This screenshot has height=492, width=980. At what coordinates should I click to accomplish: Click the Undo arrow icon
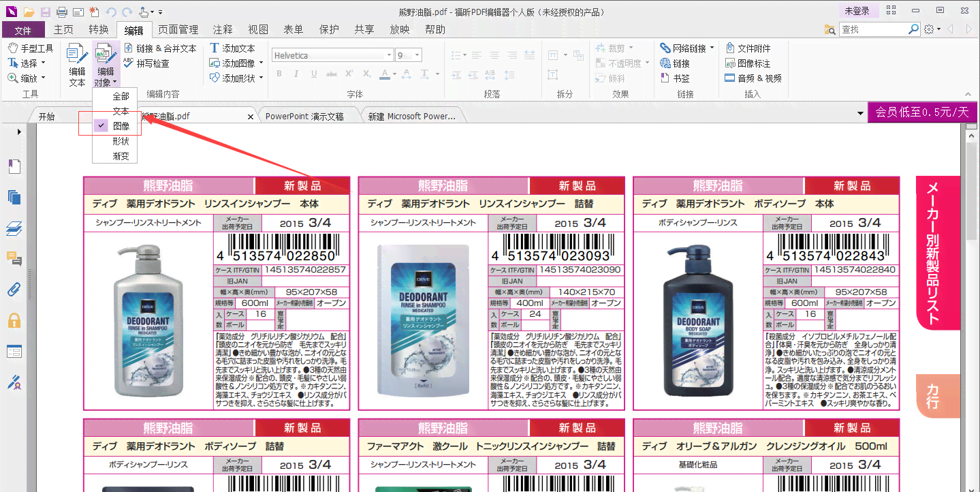111,12
